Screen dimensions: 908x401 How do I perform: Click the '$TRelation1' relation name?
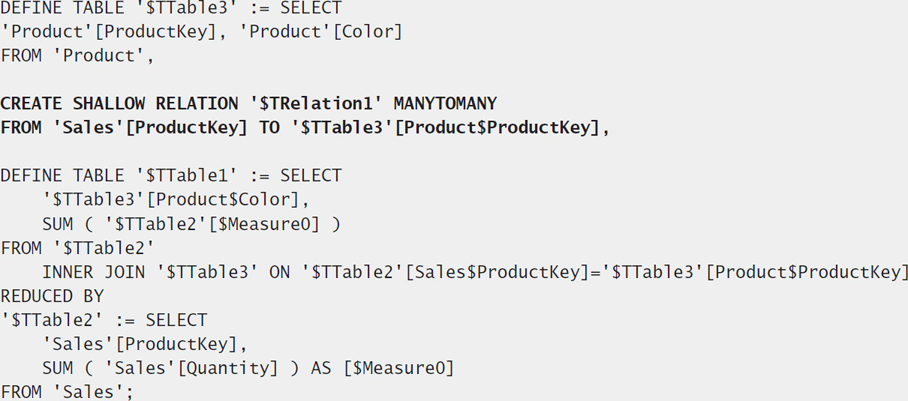(x=316, y=103)
